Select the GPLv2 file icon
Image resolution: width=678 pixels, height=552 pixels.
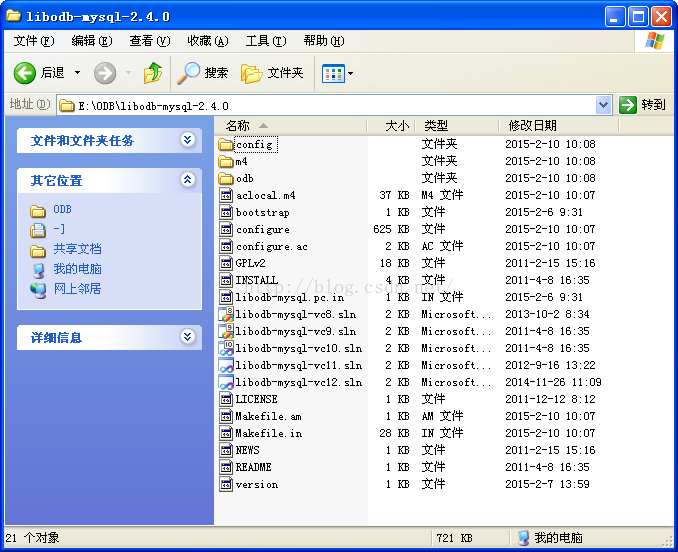point(226,263)
